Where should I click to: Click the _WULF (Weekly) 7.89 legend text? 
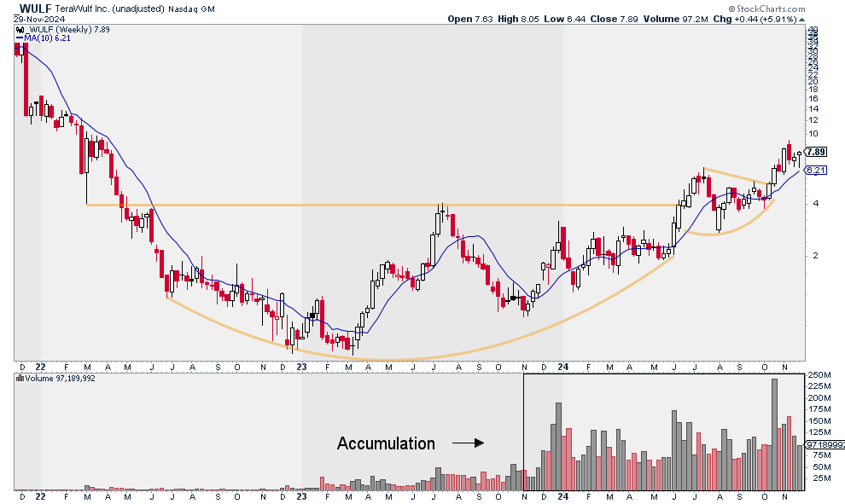coord(67,30)
